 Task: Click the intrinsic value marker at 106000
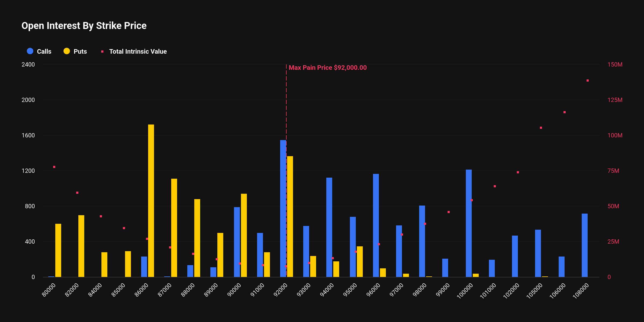(x=565, y=112)
